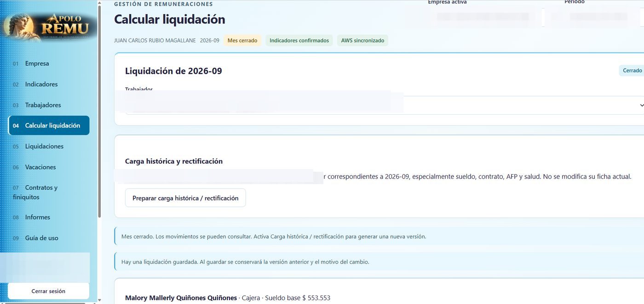Go to Vacaciones in sidebar
This screenshot has width=644, height=304.
[40, 167]
